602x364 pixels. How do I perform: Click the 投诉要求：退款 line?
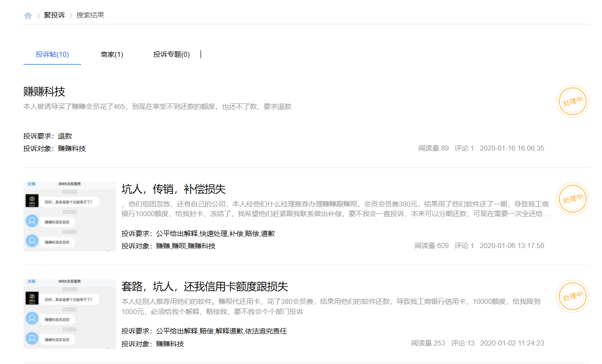[x=48, y=136]
